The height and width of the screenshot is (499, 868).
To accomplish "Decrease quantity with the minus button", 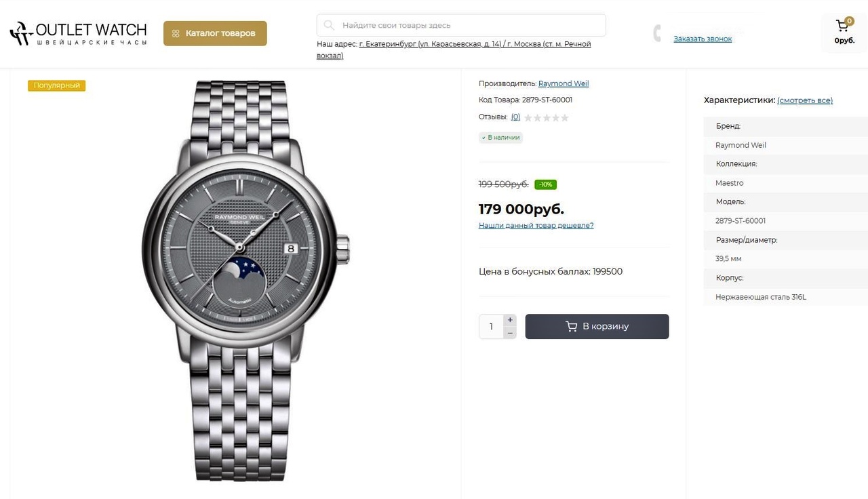I will [x=510, y=333].
